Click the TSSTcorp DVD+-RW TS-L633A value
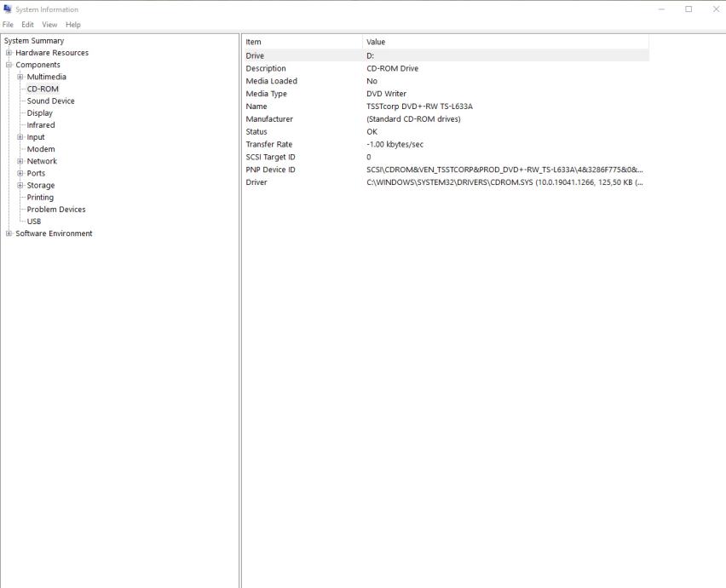726x588 pixels. (419, 107)
